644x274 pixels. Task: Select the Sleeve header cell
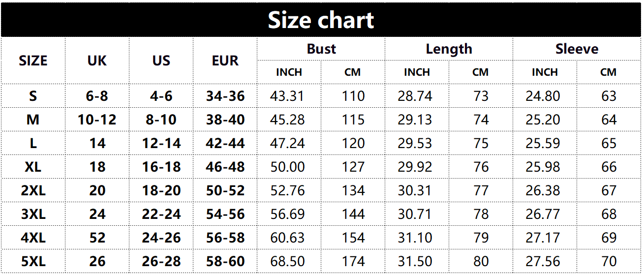(x=577, y=49)
